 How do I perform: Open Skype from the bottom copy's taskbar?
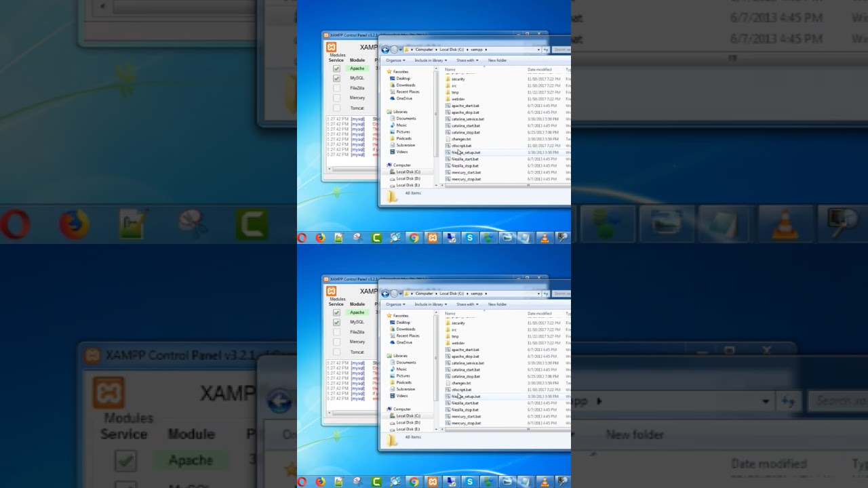click(469, 482)
